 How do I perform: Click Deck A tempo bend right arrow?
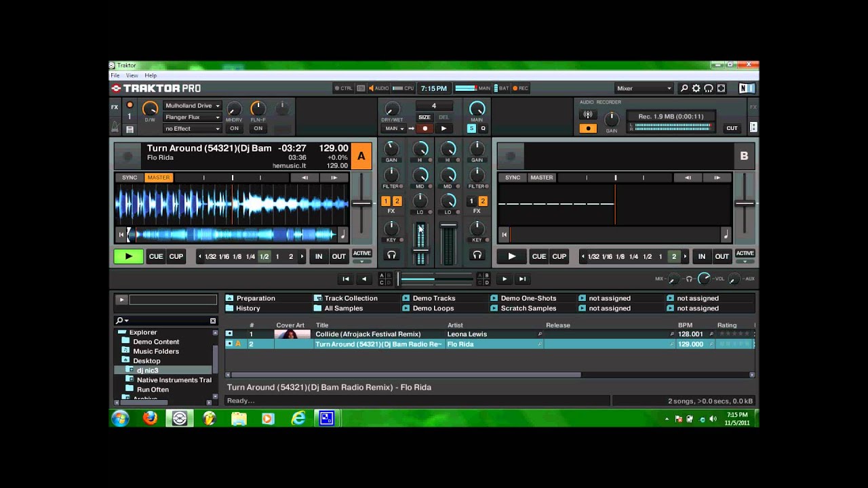(334, 178)
